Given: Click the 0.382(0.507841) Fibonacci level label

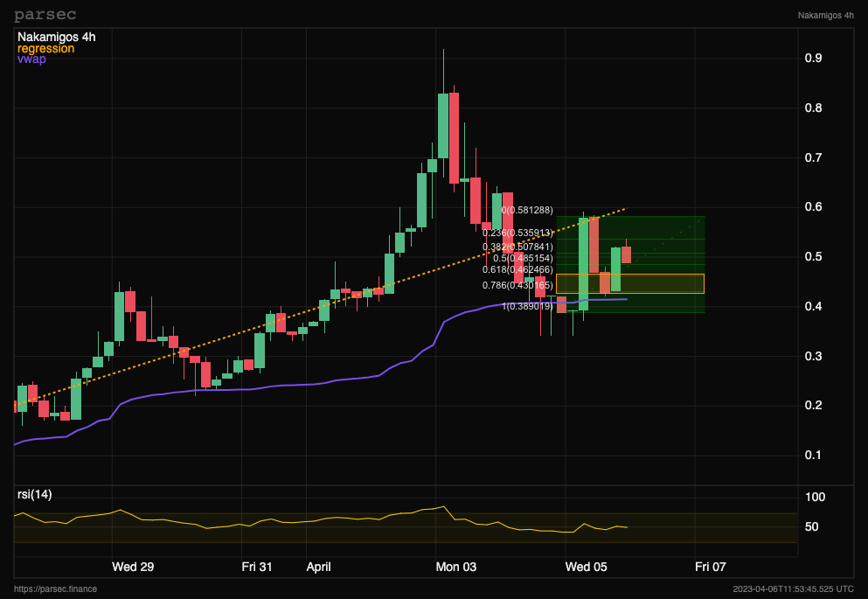Looking at the screenshot, I should (517, 247).
